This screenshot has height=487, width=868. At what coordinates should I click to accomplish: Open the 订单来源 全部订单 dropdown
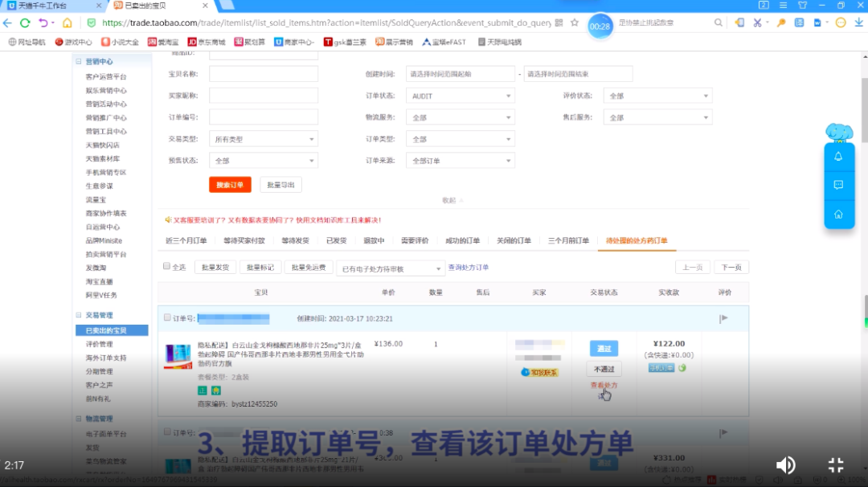tap(461, 161)
